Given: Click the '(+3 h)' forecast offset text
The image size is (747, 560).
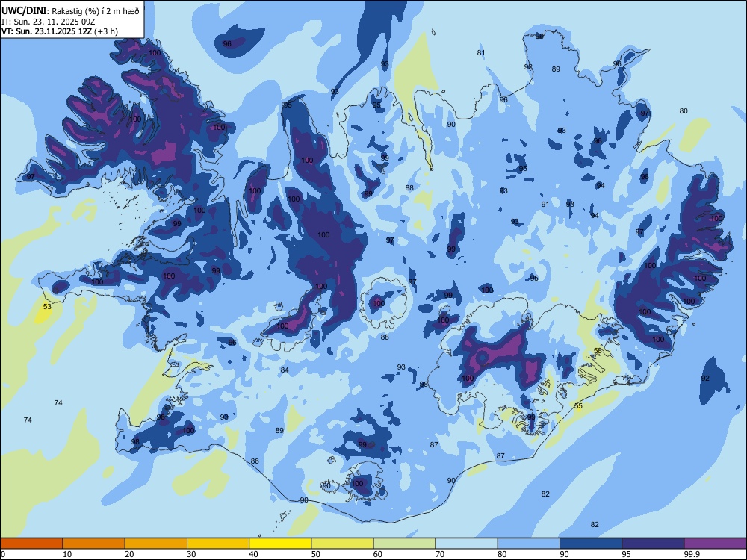Looking at the screenshot, I should point(106,31).
